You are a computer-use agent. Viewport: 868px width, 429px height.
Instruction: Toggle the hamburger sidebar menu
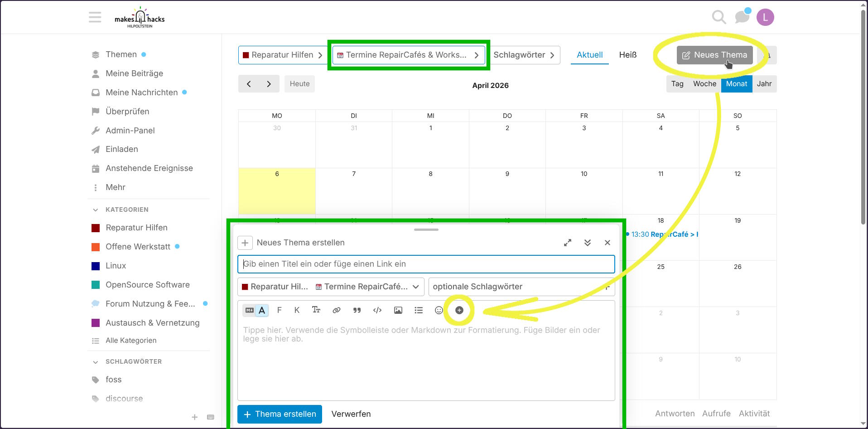point(95,18)
